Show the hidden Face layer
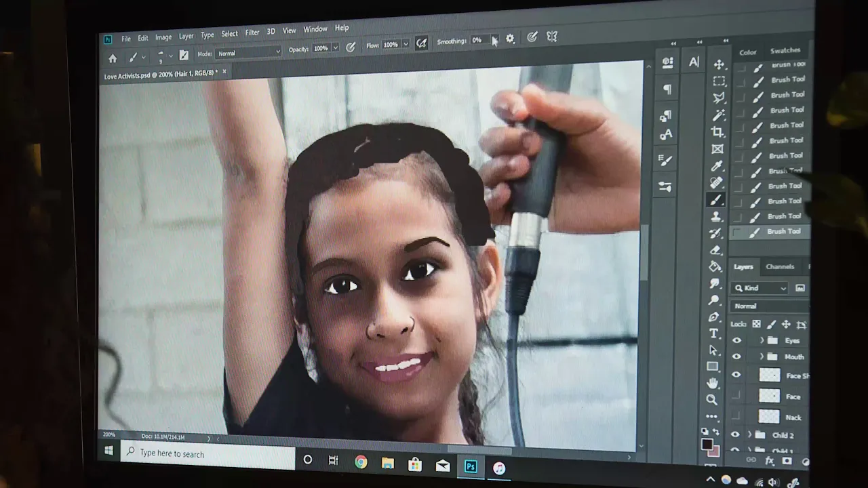Viewport: 868px width, 488px height. [736, 396]
